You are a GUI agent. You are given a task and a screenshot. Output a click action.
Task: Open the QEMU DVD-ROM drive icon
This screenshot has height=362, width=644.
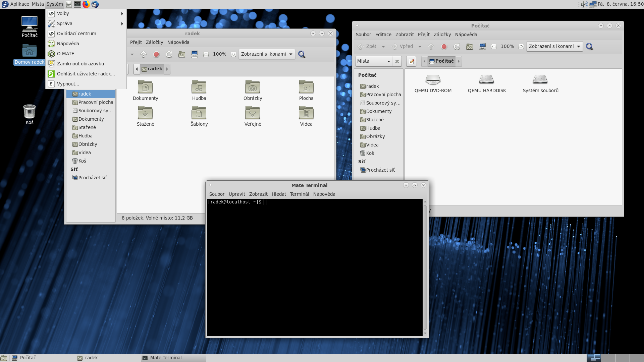pos(433,80)
